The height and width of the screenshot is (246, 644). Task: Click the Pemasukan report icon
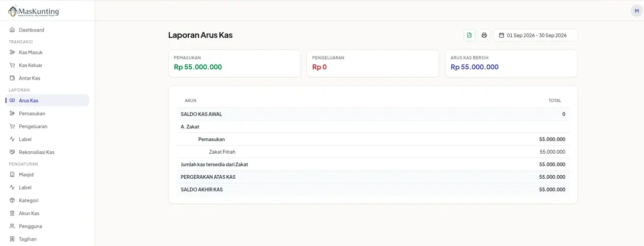[12, 114]
